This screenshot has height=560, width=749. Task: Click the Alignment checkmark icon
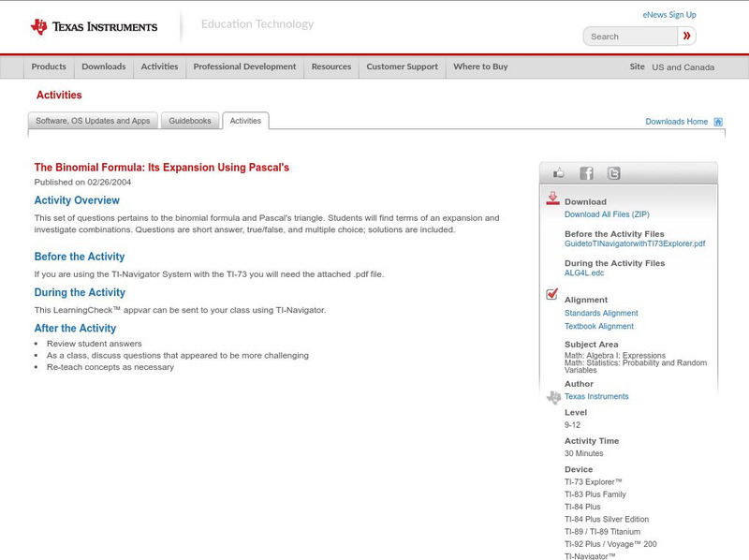(552, 294)
